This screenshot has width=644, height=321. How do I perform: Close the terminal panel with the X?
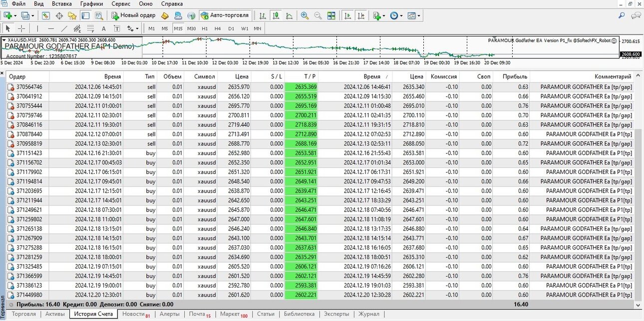tap(3, 73)
